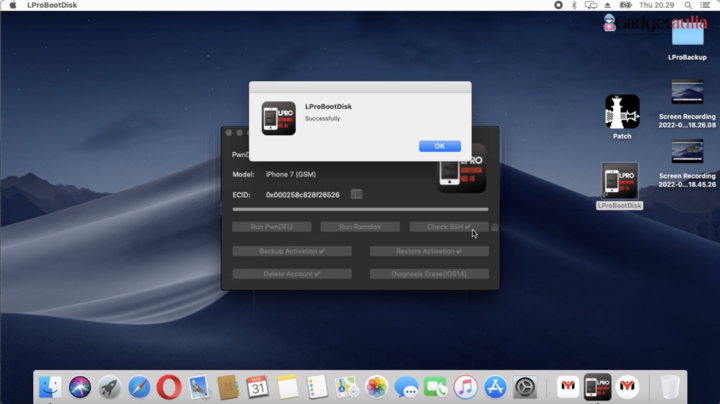This screenshot has width=720, height=404.
Task: Click OK in the Successfully dialog
Action: pyautogui.click(x=439, y=146)
